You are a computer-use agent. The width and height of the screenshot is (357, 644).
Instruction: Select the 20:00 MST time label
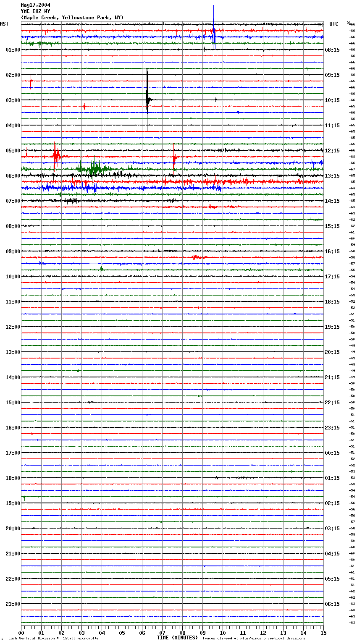tap(13, 529)
